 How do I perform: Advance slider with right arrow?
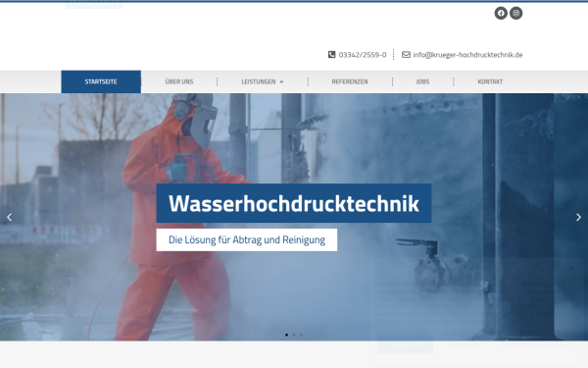click(578, 217)
